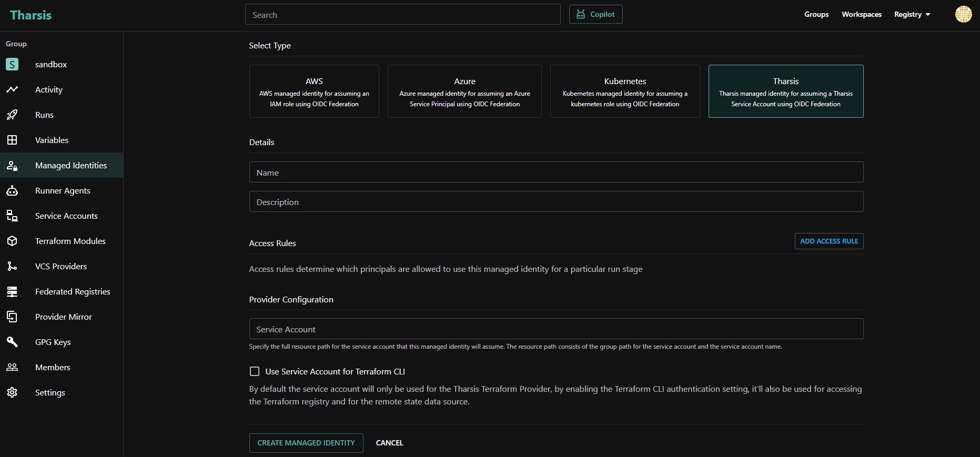Image resolution: width=980 pixels, height=457 pixels.
Task: Select Managed Identities sidebar item
Action: [x=62, y=165]
